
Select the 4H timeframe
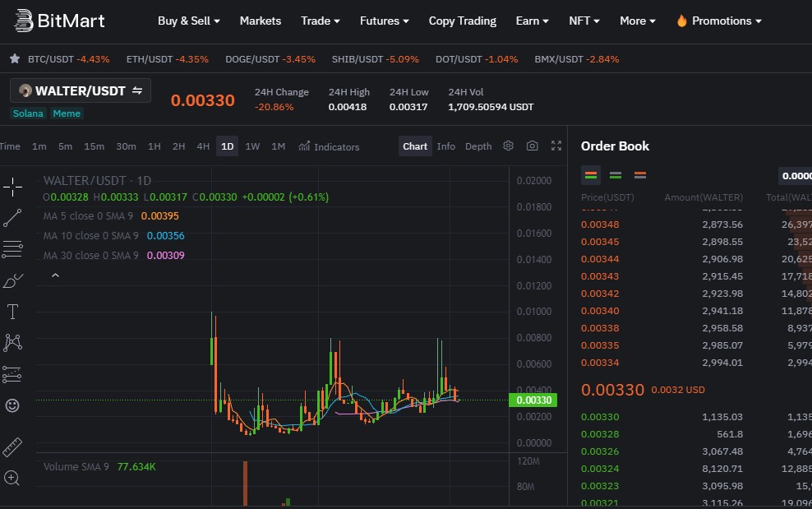pyautogui.click(x=203, y=146)
